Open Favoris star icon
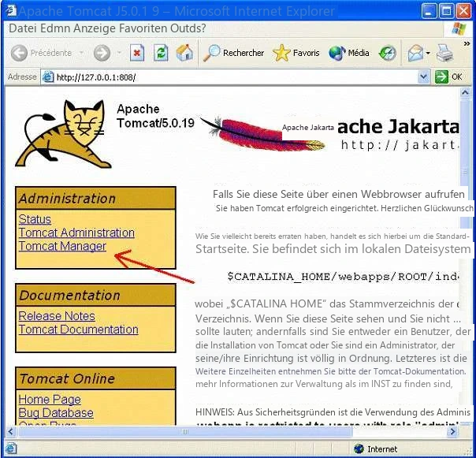 click(281, 53)
